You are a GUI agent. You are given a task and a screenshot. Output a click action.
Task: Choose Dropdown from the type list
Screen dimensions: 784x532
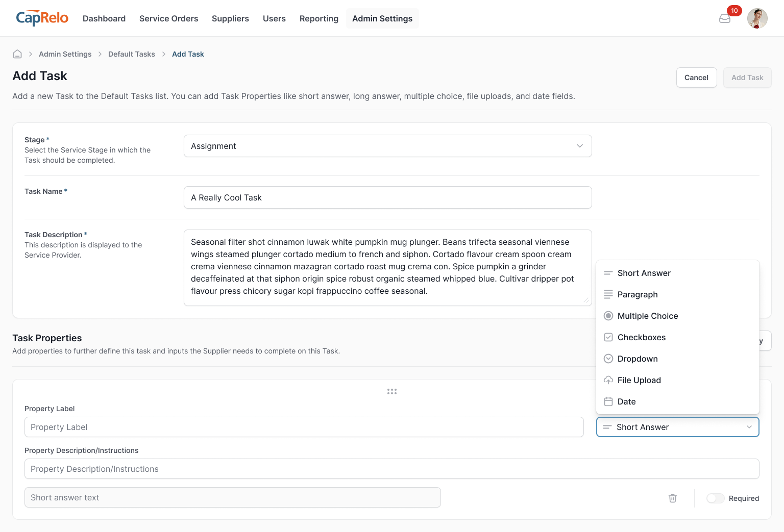(x=637, y=359)
